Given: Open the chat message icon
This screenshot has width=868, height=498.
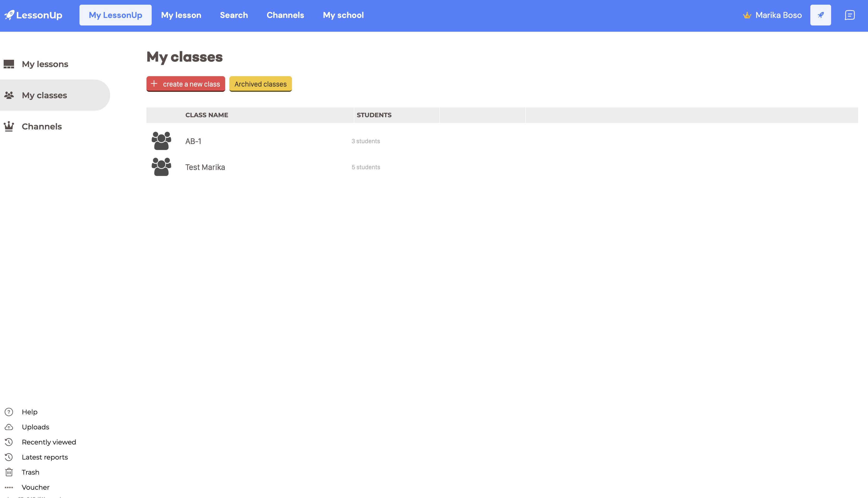Looking at the screenshot, I should pos(850,15).
